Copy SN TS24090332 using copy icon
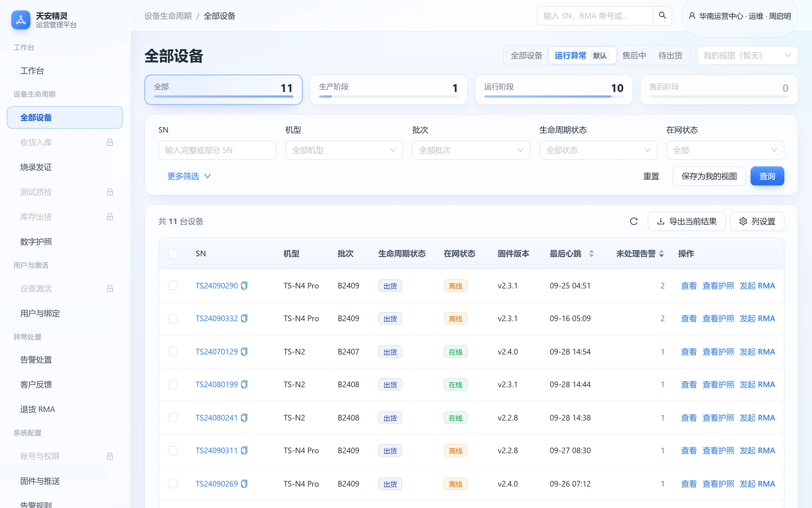 click(x=244, y=318)
